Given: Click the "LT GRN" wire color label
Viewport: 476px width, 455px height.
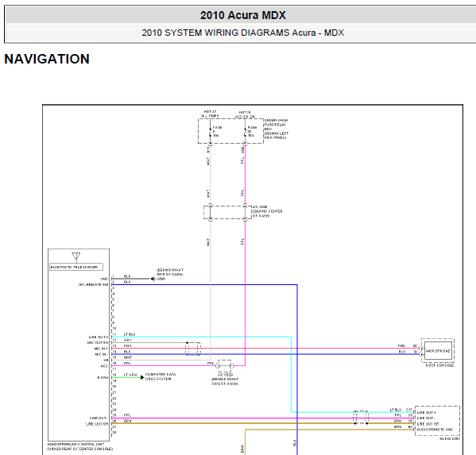Looking at the screenshot, I should click(x=130, y=375).
